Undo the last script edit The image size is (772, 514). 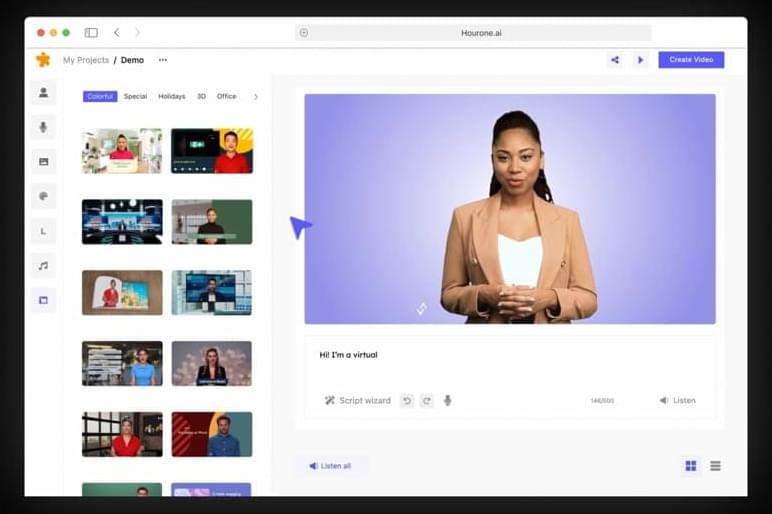tap(407, 401)
